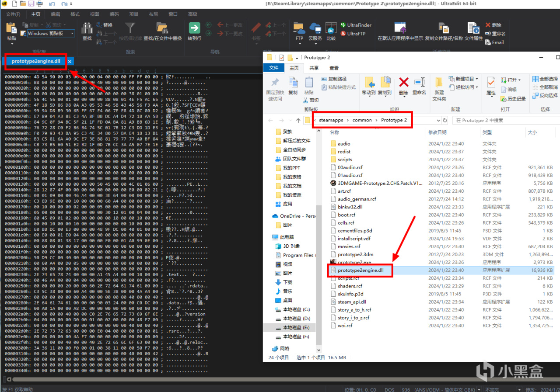560x392 pixels.
Task: Click the Redo arrow in UltraEdit title bar
Action: click(x=64, y=4)
